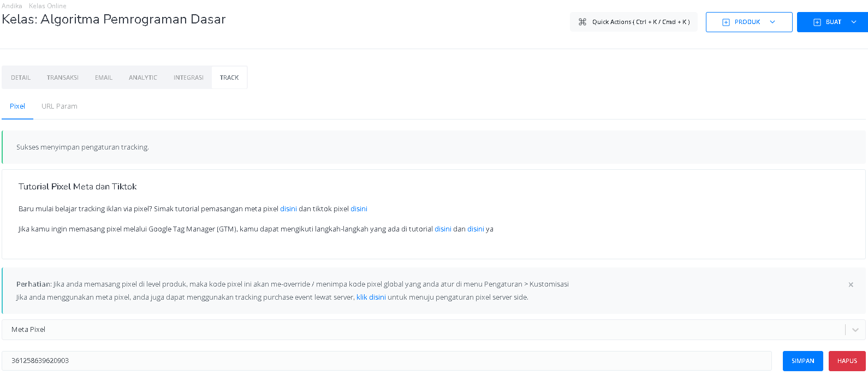Open the Meta Pixel type dropdown
The height and width of the screenshot is (375, 868).
[x=433, y=330]
